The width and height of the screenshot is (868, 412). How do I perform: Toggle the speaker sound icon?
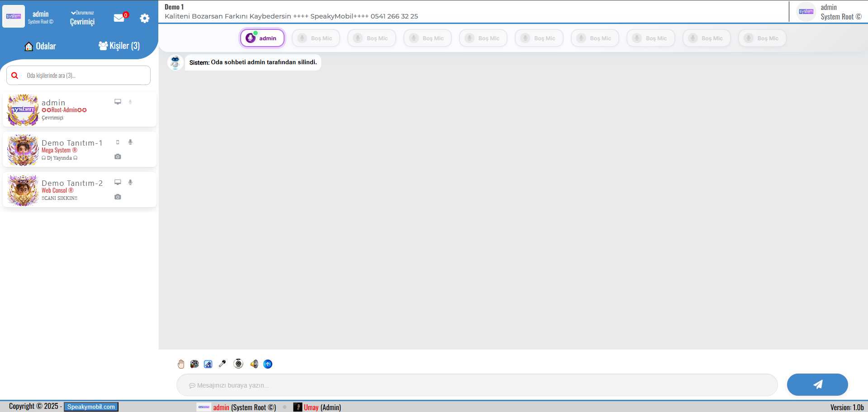point(254,364)
